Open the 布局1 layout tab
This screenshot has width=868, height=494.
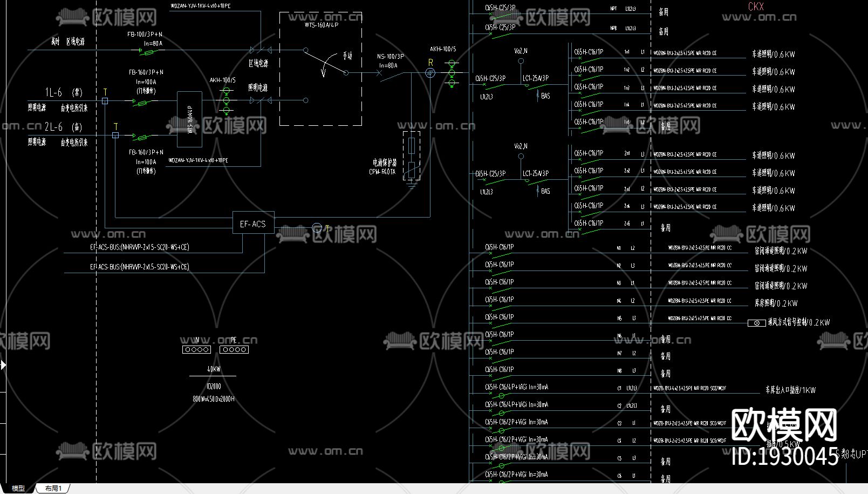point(53,488)
